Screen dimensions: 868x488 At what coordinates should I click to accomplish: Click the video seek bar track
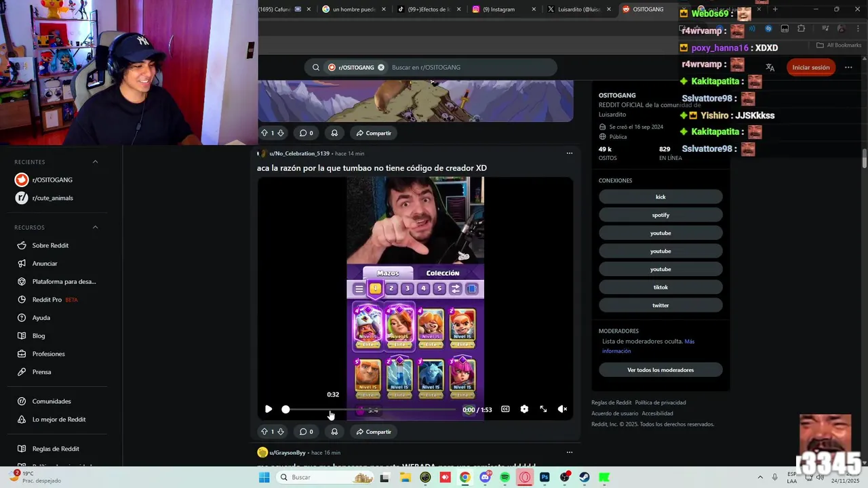(x=371, y=409)
